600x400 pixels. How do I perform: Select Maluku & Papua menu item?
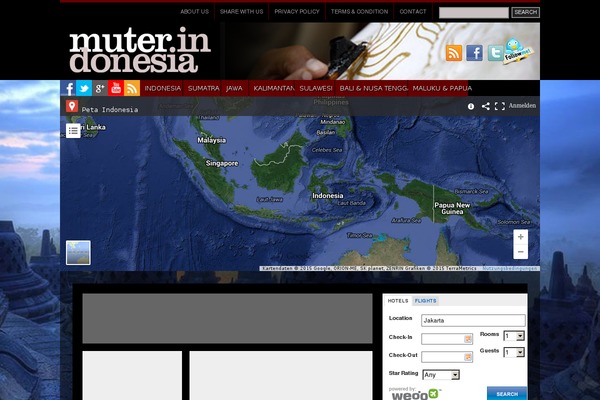[x=440, y=88]
